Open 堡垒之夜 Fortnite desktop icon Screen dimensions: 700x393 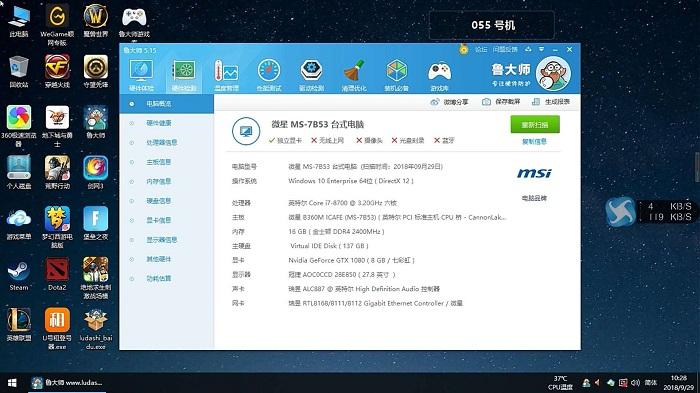96,223
